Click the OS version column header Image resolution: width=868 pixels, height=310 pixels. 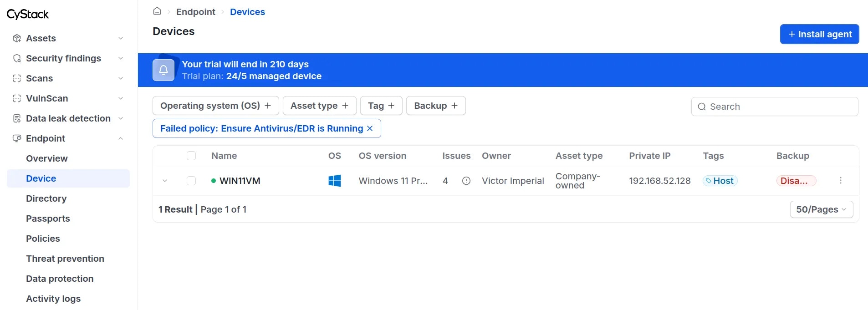tap(383, 156)
